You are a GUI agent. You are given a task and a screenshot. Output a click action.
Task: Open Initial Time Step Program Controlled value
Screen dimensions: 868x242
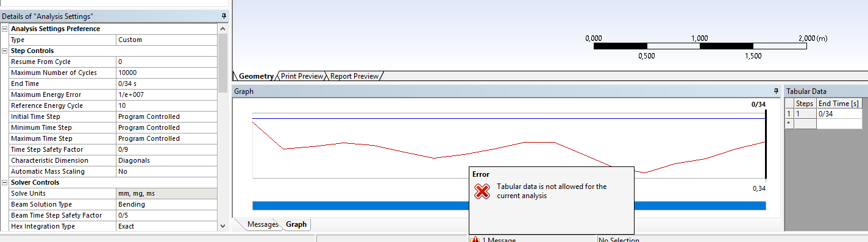click(166, 116)
